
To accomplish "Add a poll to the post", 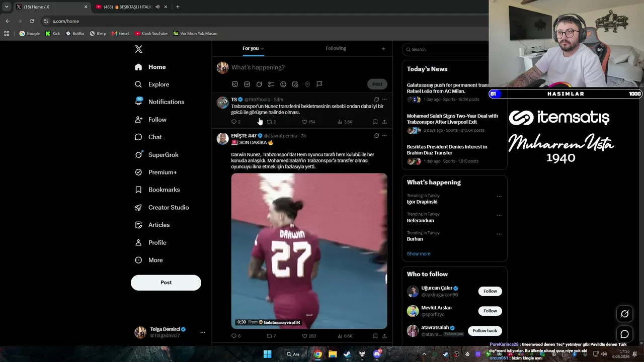I will pyautogui.click(x=271, y=84).
